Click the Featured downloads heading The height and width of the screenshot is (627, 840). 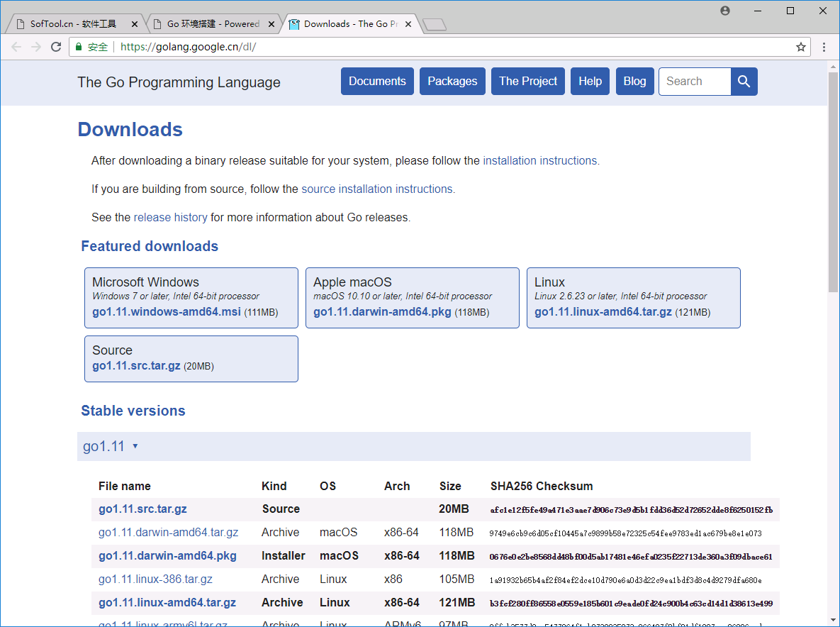(x=150, y=247)
